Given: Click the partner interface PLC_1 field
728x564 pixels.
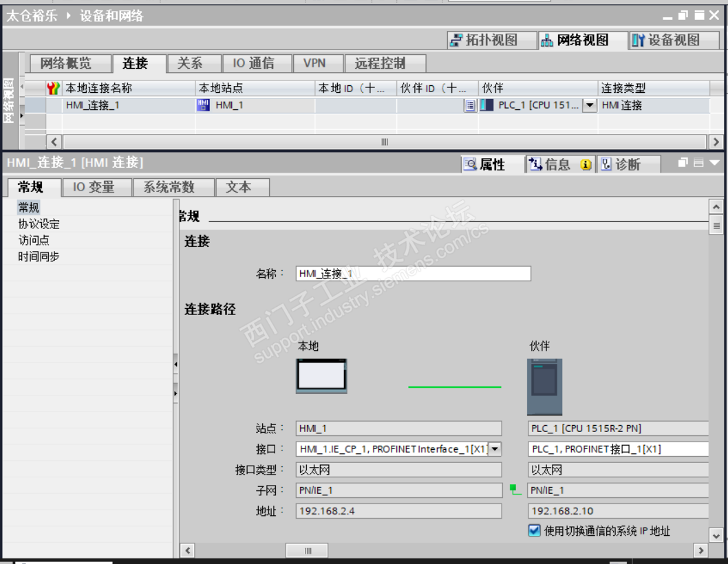Looking at the screenshot, I should (618, 449).
